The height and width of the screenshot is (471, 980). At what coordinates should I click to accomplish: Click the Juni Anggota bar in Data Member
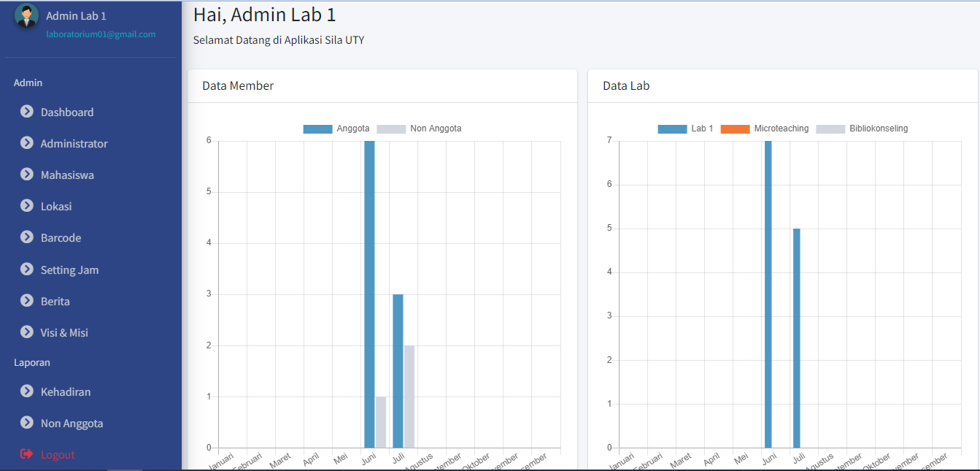[369, 292]
